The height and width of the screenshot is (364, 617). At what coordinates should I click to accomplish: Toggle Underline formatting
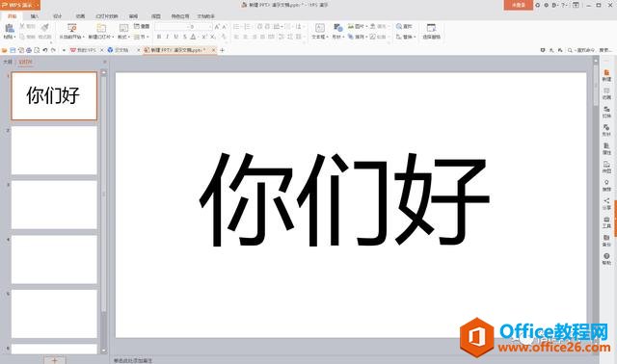pyautogui.click(x=175, y=37)
